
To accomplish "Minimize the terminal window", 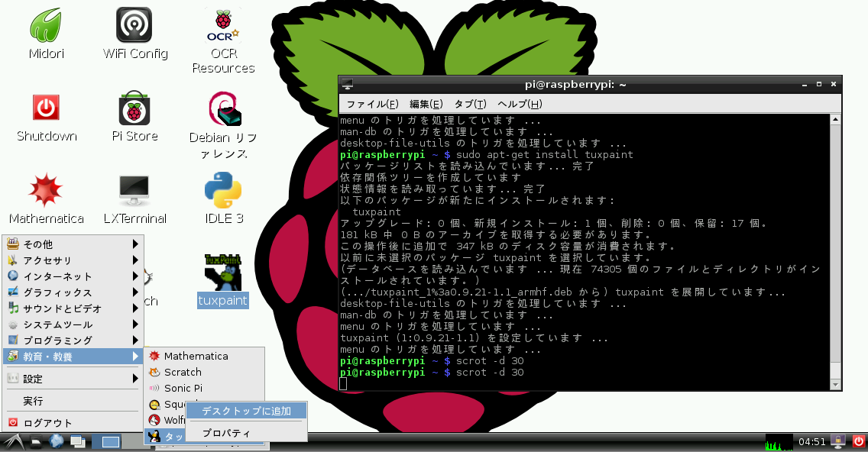I will (x=805, y=85).
